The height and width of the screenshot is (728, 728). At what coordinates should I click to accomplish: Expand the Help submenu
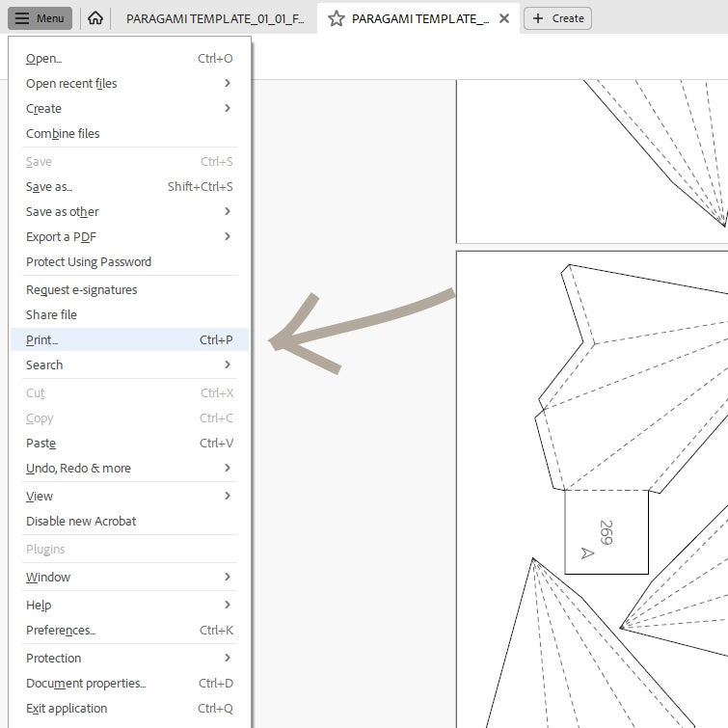click(x=129, y=605)
